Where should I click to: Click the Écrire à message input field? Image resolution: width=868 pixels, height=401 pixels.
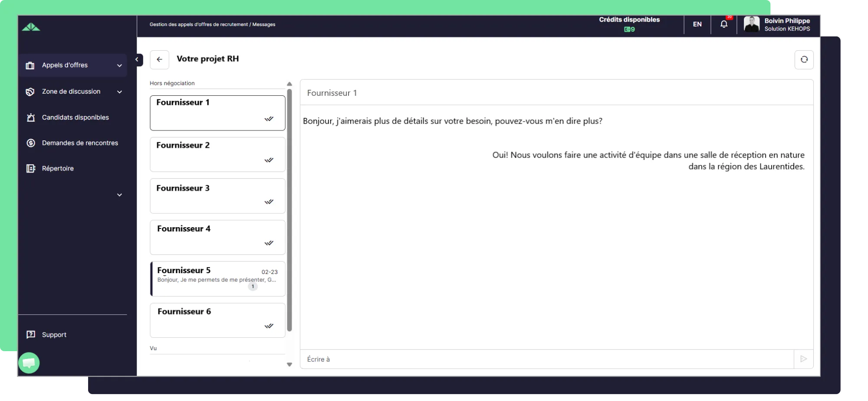547,359
